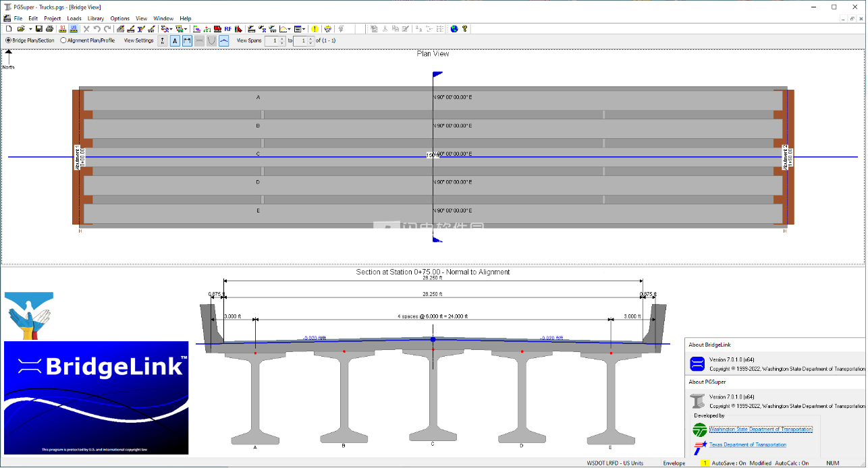Click the Plan View title text
This screenshot has width=868, height=468.
pyautogui.click(x=433, y=54)
